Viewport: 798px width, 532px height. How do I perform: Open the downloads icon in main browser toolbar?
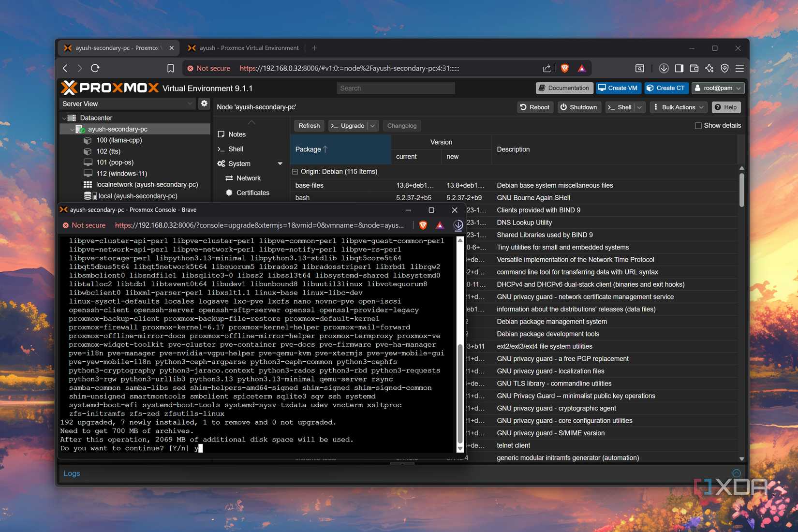664,68
